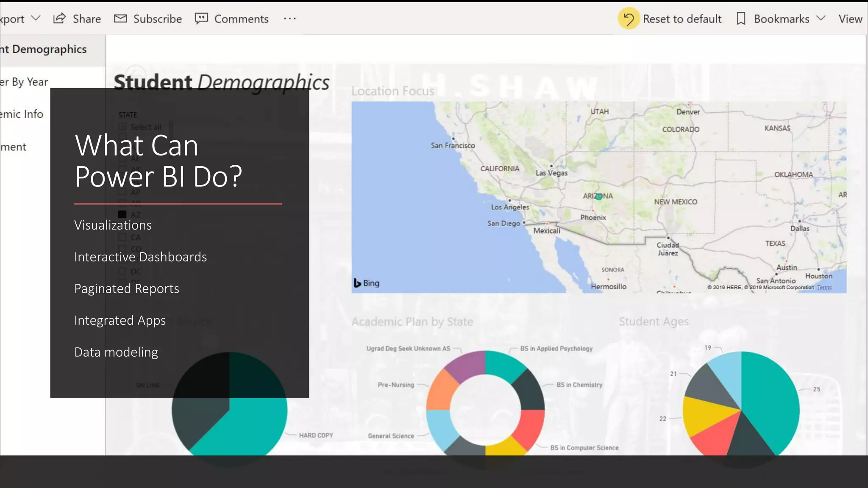This screenshot has width=868, height=488.
Task: Toggle the CA state checkbox
Action: [122, 237]
